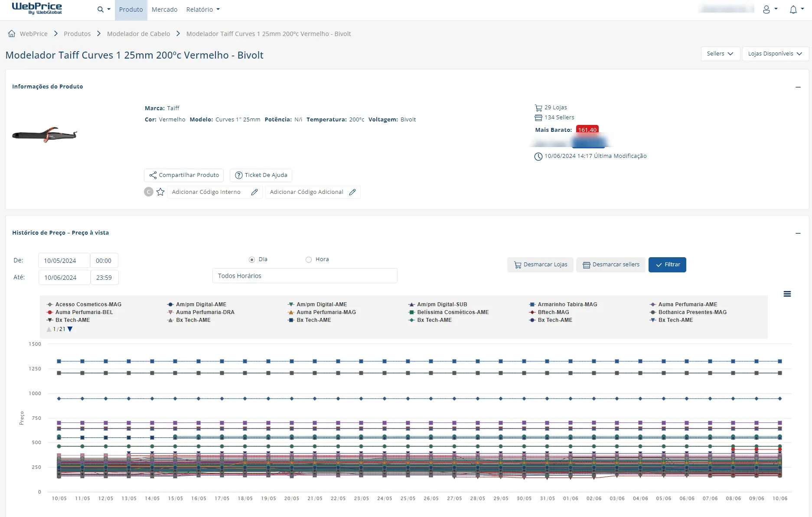Click the Compartilhar Produto button
812x517 pixels.
[x=184, y=175]
